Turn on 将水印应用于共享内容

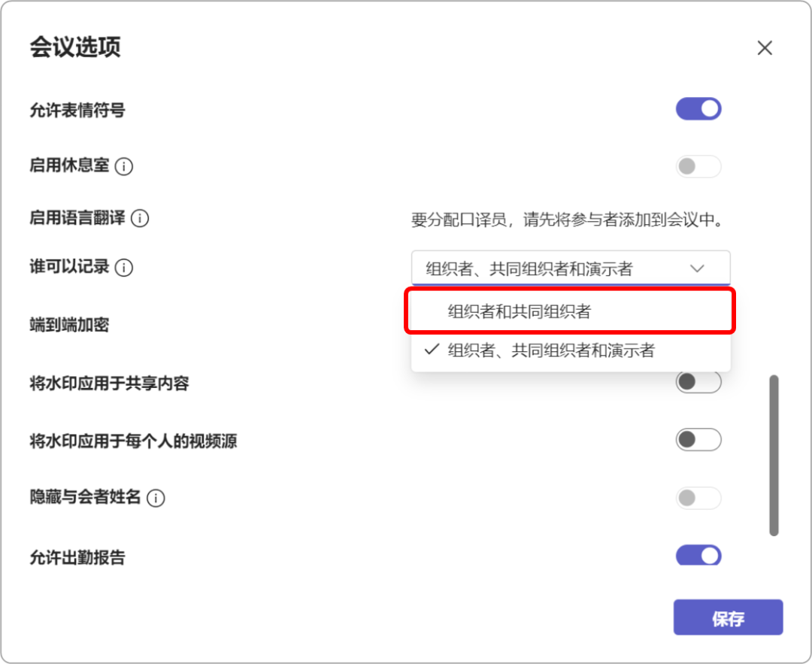[698, 382]
